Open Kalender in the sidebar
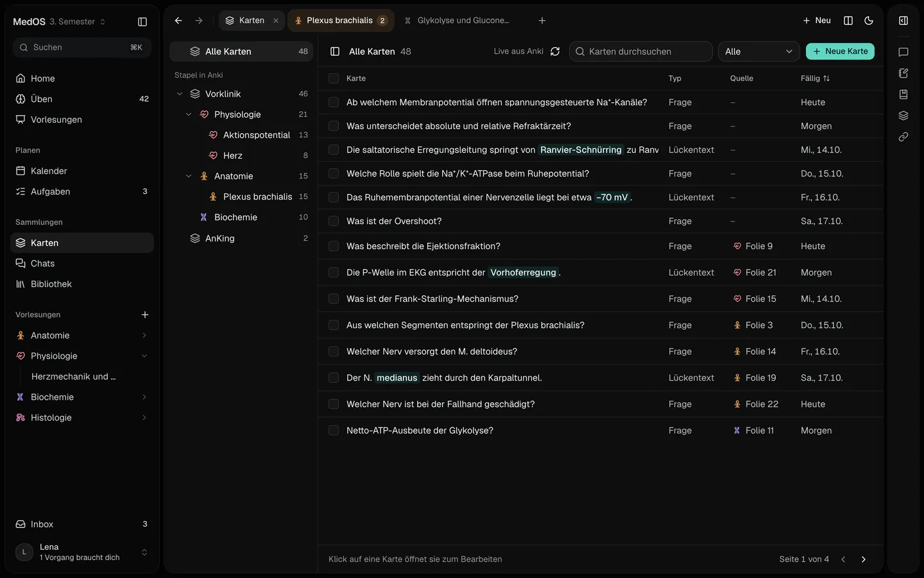 [82, 171]
